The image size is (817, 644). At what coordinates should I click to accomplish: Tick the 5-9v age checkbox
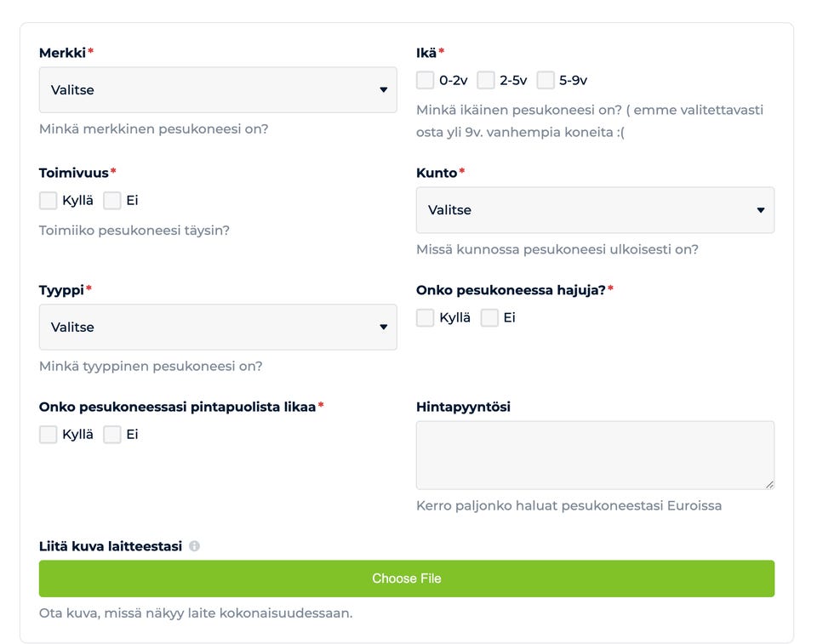tap(546, 81)
